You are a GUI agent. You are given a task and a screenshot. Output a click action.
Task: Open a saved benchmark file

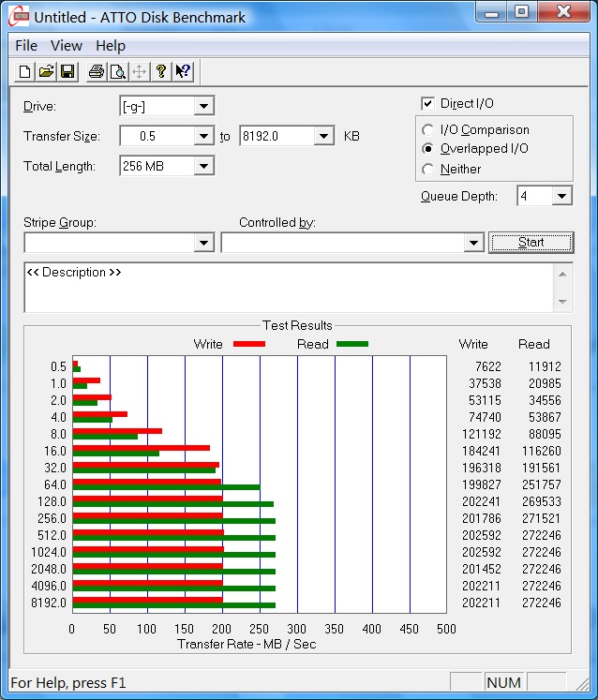[x=46, y=71]
